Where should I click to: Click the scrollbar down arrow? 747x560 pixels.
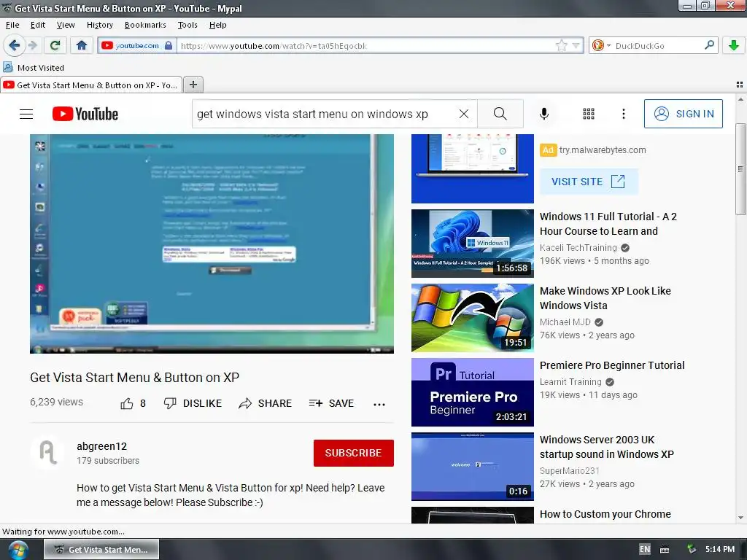pyautogui.click(x=740, y=518)
